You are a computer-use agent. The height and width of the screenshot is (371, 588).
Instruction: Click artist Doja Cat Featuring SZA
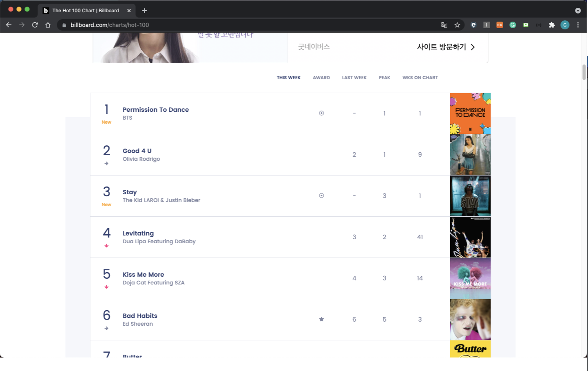154,282
